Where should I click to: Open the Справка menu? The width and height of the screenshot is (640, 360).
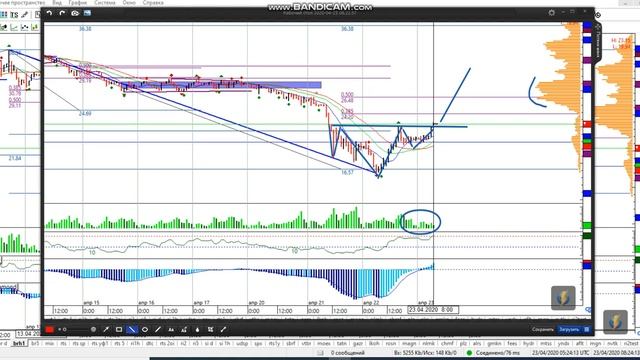[x=153, y=2]
